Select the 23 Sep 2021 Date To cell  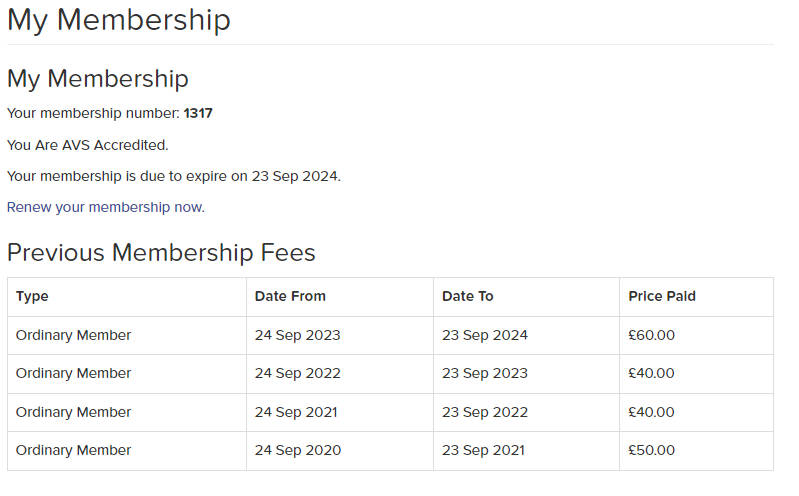pyautogui.click(x=484, y=450)
